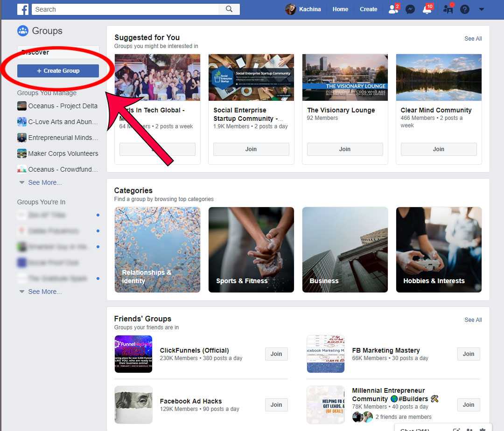504x431 pixels.
Task: Open chat settings via the gear icon
Action: pos(483,429)
